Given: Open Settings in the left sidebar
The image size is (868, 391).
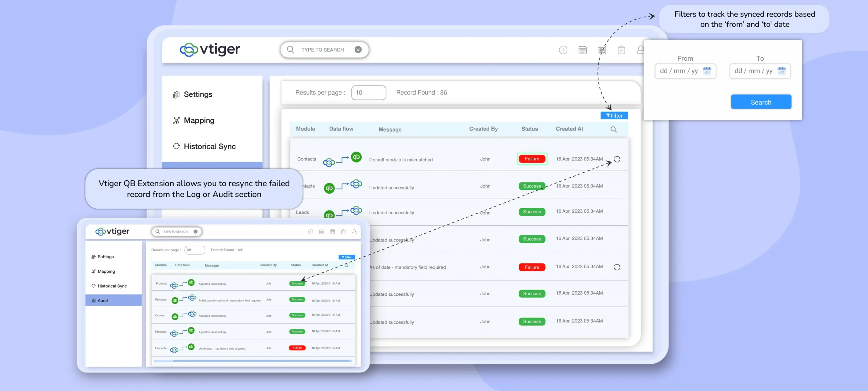Looking at the screenshot, I should 198,94.
